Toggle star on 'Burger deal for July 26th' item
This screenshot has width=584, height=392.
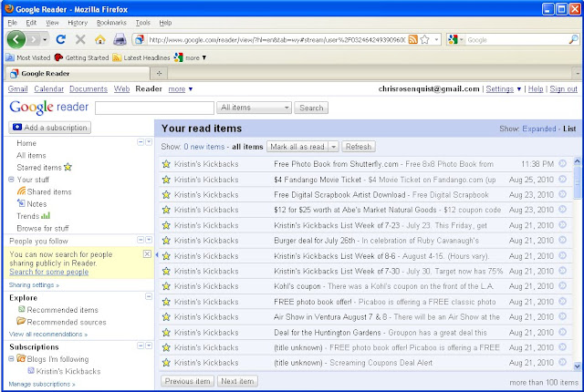(166, 241)
